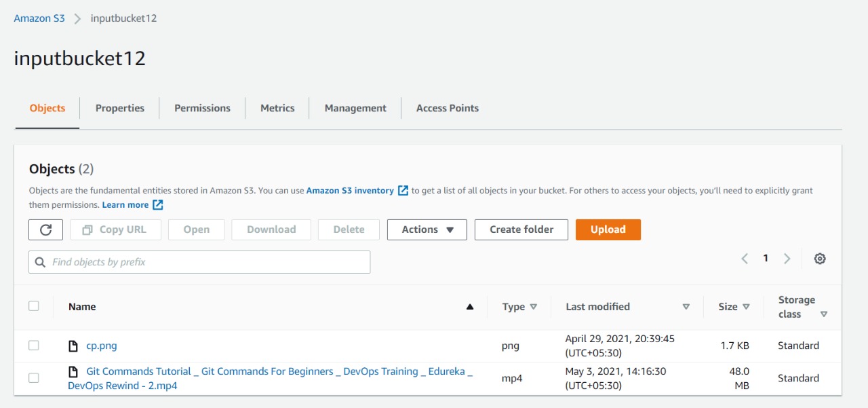868x408 pixels.
Task: Click the refresh objects icon button
Action: (x=46, y=229)
